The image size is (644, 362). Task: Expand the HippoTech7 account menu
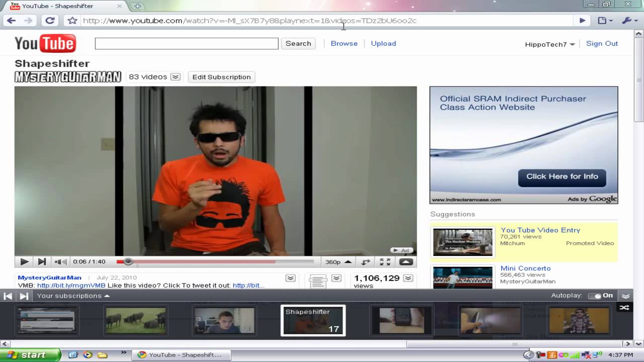coord(550,44)
